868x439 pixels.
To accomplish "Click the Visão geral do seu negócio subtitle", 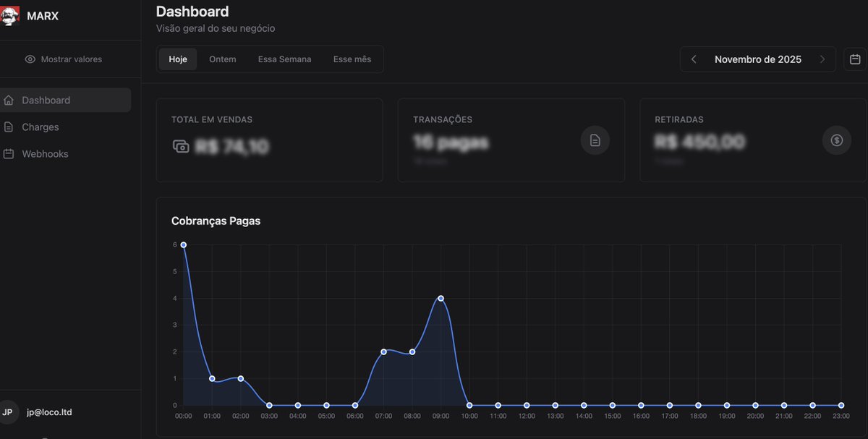I will [x=216, y=29].
